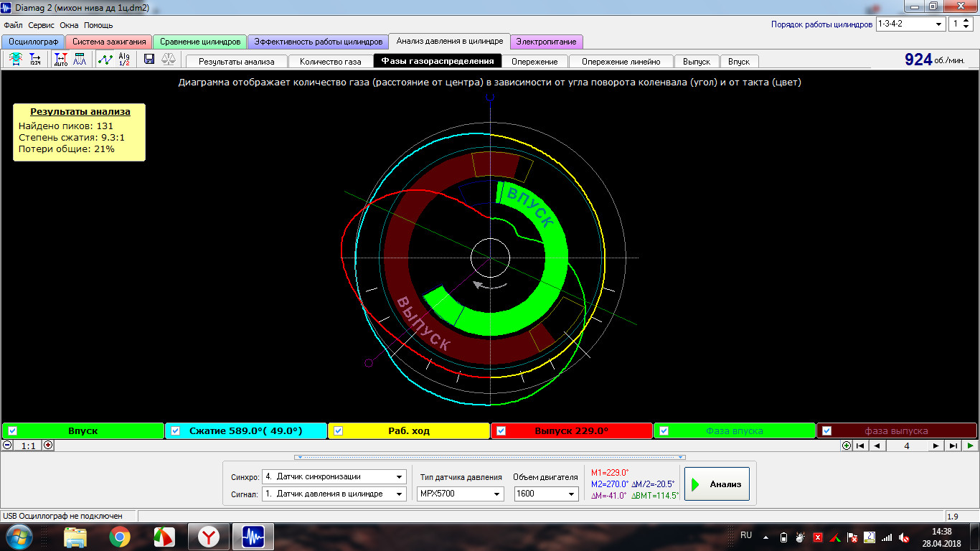
Task: Open the Объем двигателя dropdown 1600
Action: 547,494
